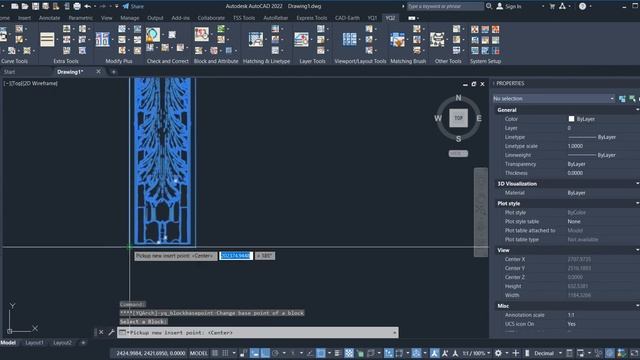The height and width of the screenshot is (360, 640).
Task: Expand command line history arrow
Action: [394, 333]
